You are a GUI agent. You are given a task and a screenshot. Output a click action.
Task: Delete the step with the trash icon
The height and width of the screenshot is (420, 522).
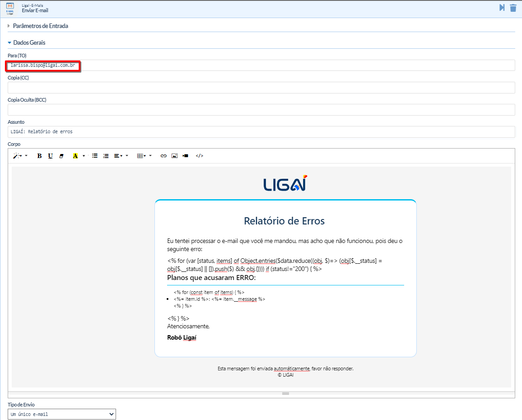coord(513,8)
